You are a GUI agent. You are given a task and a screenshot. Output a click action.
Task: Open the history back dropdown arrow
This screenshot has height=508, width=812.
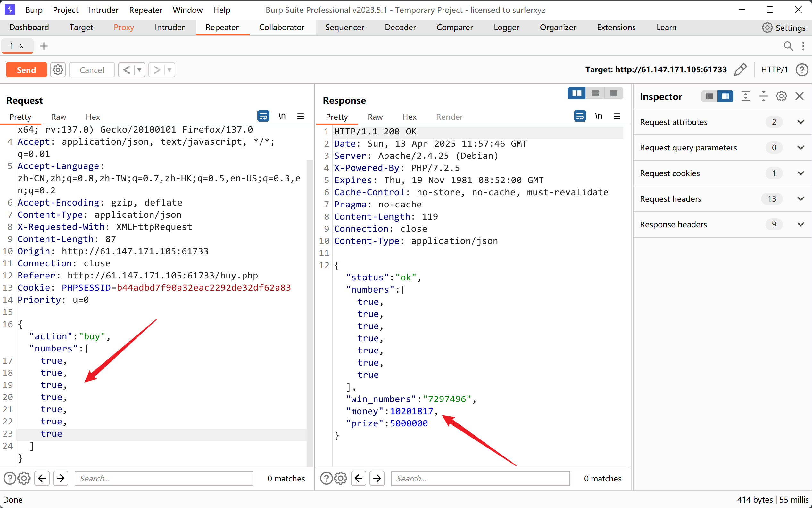(x=139, y=70)
